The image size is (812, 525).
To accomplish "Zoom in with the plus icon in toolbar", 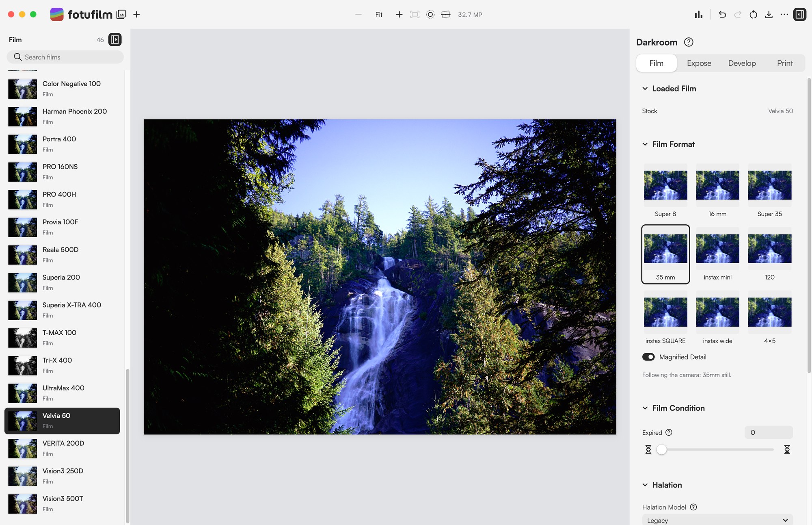I will tap(399, 14).
